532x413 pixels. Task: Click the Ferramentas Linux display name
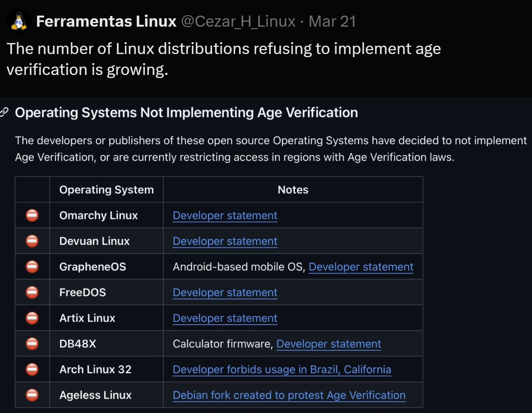[106, 21]
